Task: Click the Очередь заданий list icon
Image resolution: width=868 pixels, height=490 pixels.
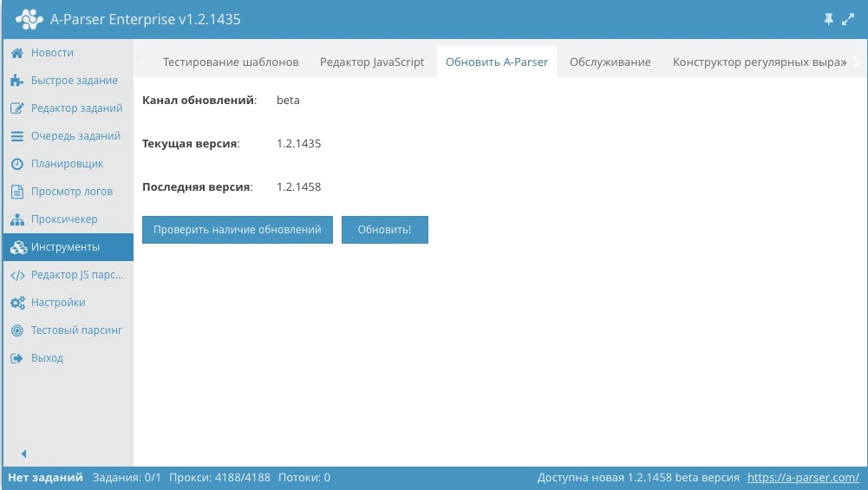Action: 16,136
